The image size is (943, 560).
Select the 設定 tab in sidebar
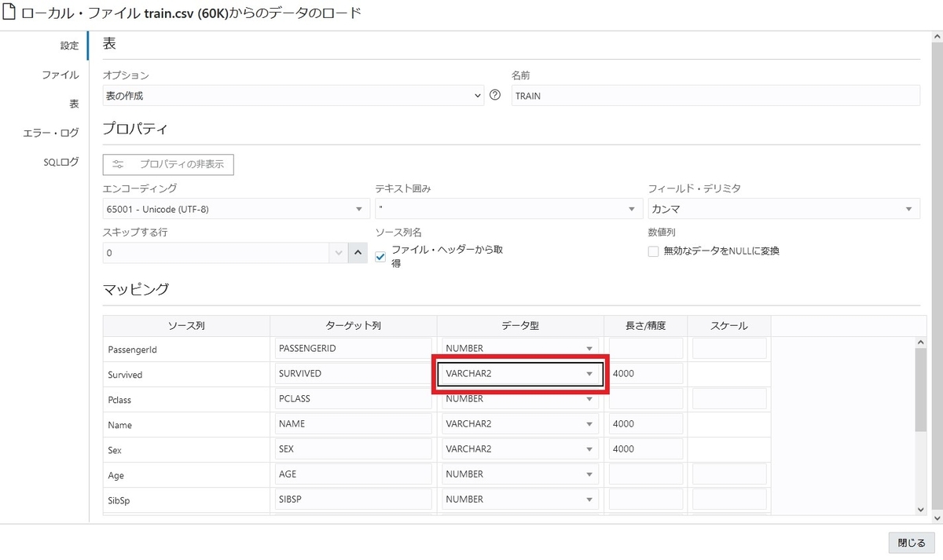[x=69, y=46]
